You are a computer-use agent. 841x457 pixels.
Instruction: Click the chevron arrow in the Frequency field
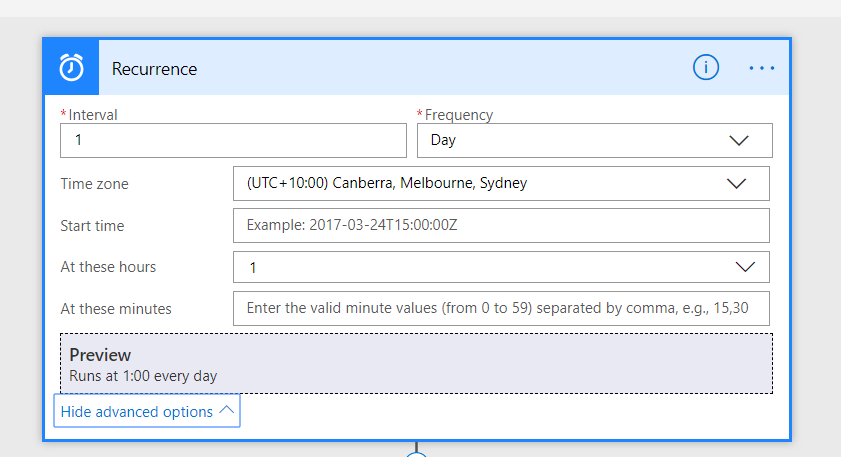739,141
